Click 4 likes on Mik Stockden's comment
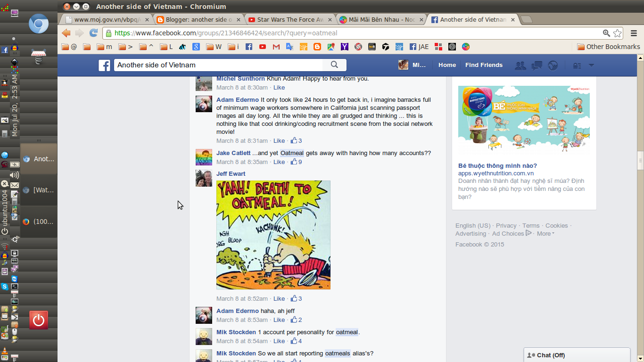Image resolution: width=644 pixels, height=362 pixels. 296,341
